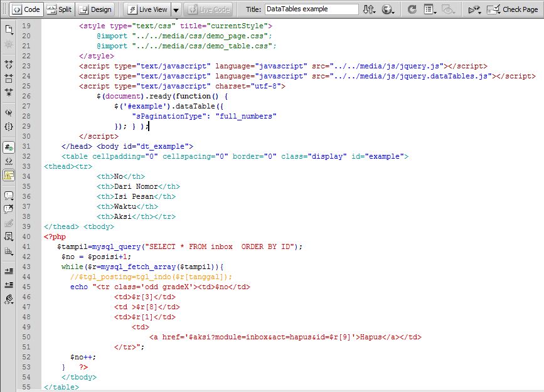Open Documents icon in the coding toolbar
Screen dimensions: 544x392
9,30
